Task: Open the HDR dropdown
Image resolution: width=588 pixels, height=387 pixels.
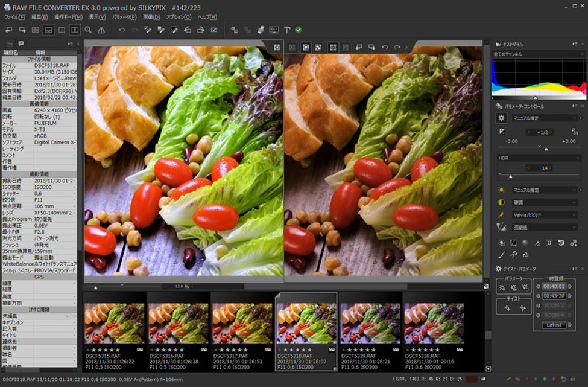Action: coord(539,158)
